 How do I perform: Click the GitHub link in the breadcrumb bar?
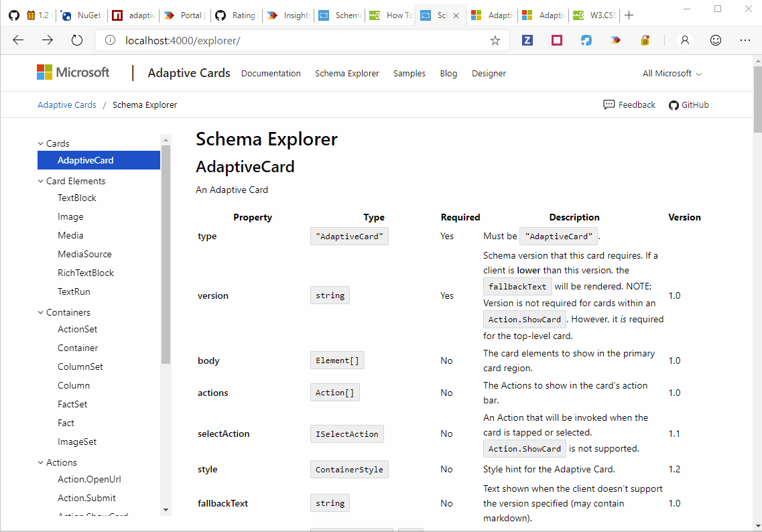click(x=689, y=105)
